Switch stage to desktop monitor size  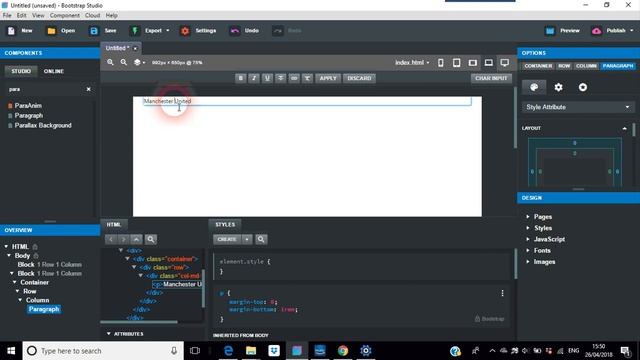[x=505, y=62]
